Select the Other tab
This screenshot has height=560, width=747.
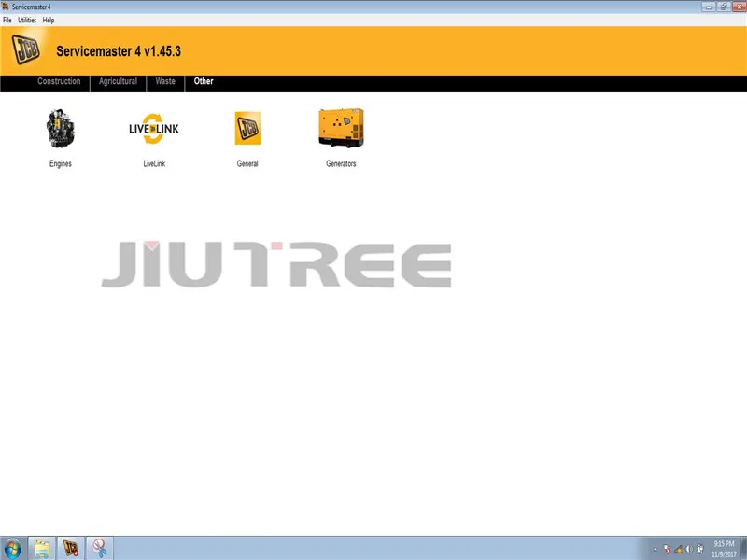coord(204,81)
